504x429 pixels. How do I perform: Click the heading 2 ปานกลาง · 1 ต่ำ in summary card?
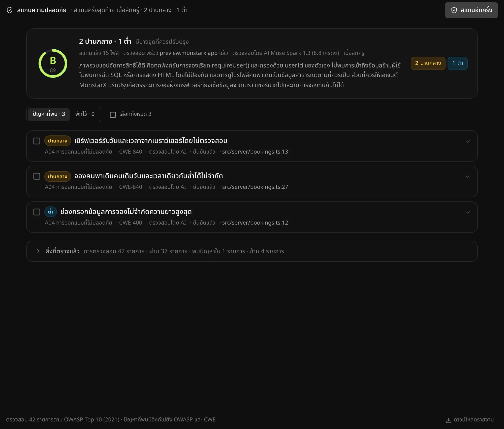[105, 41]
